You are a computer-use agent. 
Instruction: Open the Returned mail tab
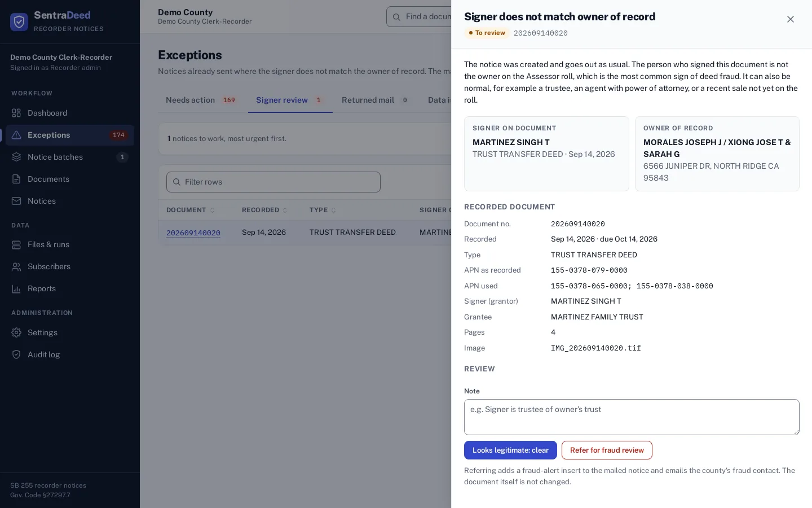point(376,100)
